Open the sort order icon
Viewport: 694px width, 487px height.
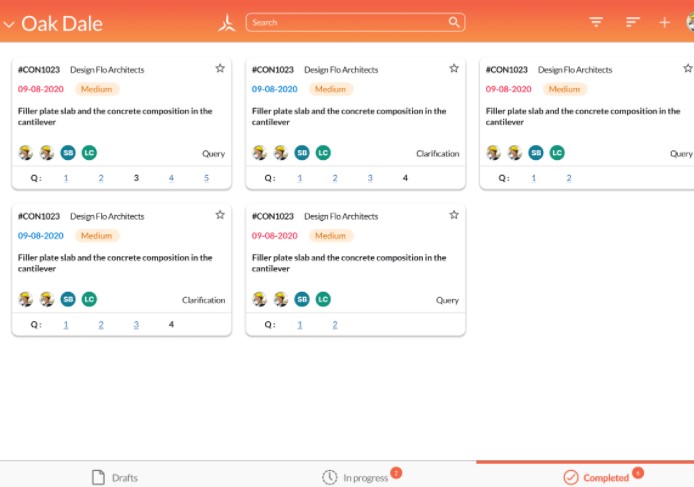click(632, 22)
